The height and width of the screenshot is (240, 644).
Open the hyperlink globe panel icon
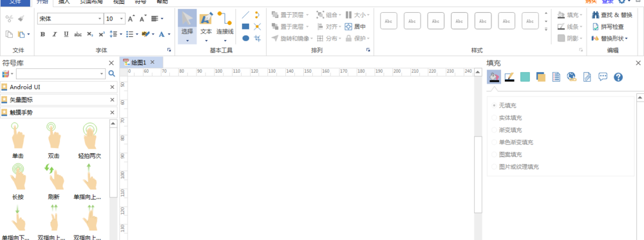(x=572, y=77)
